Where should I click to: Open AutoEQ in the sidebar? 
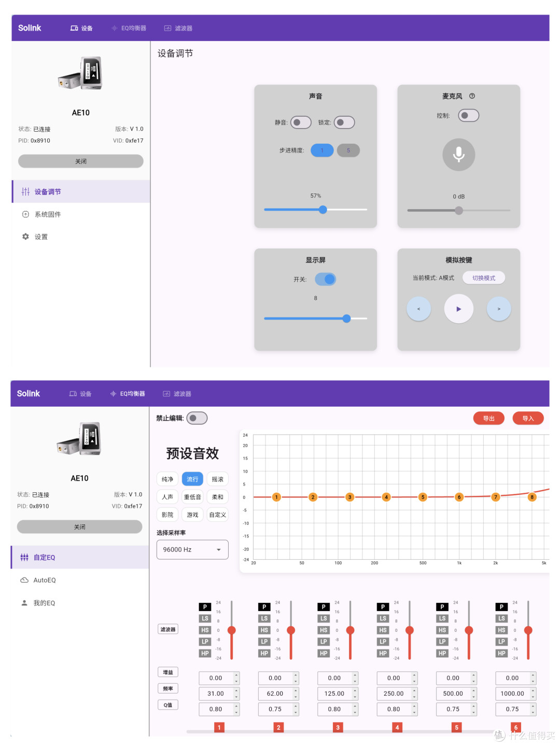[x=80, y=580]
